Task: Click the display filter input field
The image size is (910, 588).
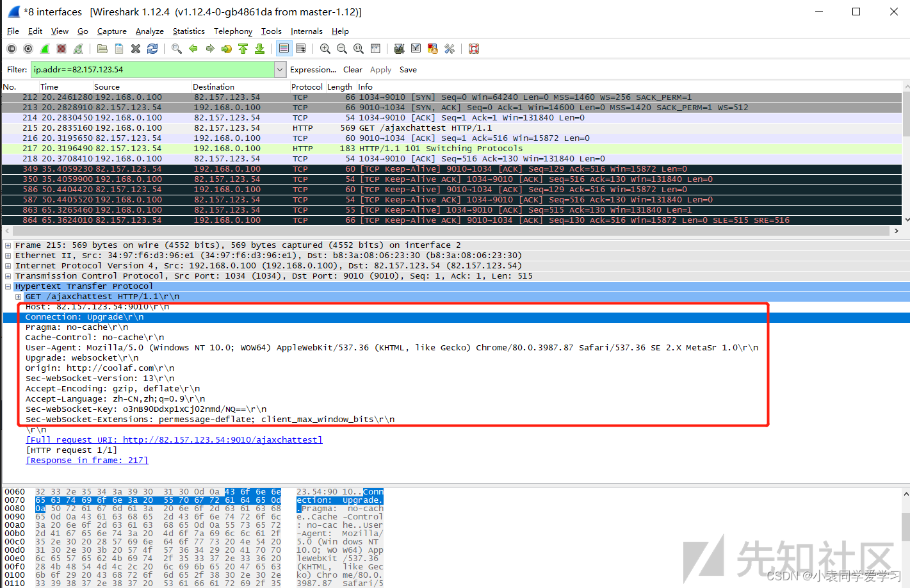Action: [x=152, y=70]
